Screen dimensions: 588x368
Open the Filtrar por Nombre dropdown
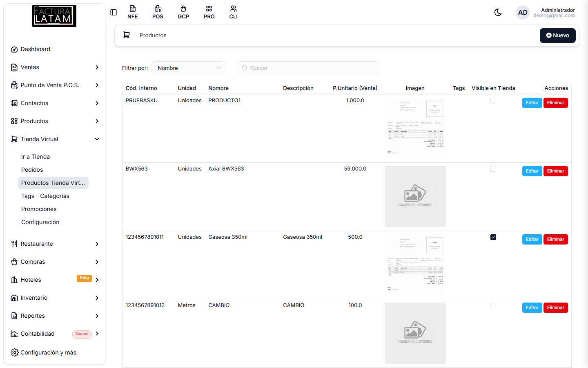[188, 68]
